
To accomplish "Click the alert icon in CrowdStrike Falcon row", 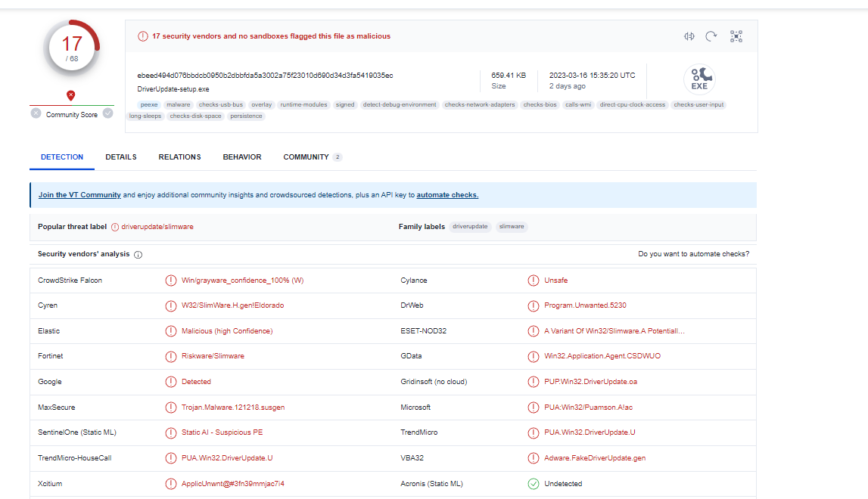I will click(171, 280).
